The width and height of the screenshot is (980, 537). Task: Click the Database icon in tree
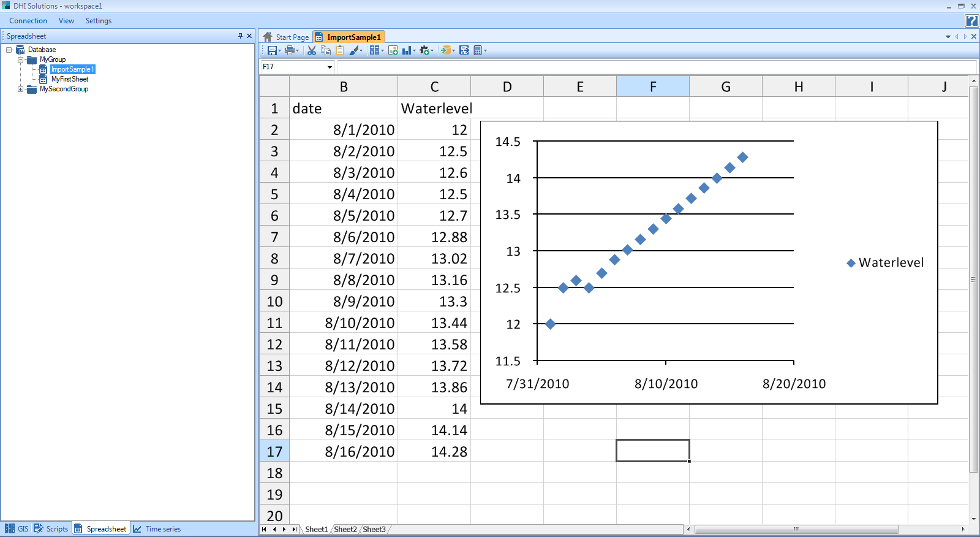click(x=20, y=50)
